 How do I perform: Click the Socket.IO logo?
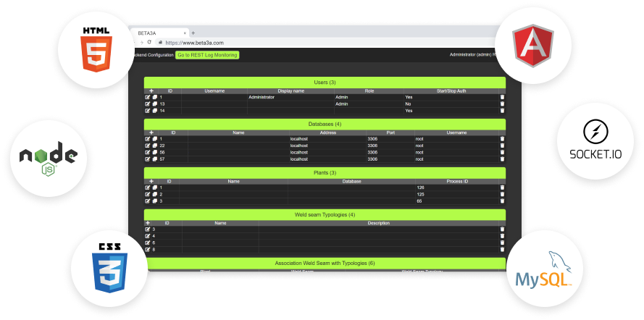(x=595, y=140)
